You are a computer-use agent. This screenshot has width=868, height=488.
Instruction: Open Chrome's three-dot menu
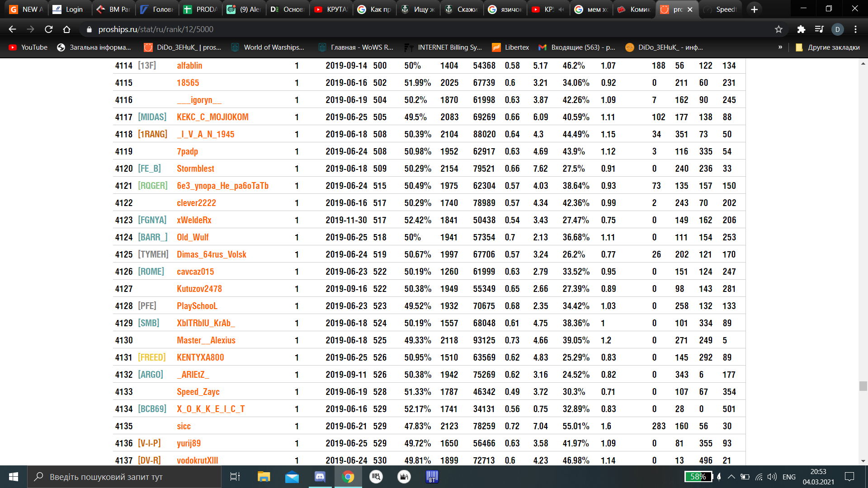click(855, 29)
